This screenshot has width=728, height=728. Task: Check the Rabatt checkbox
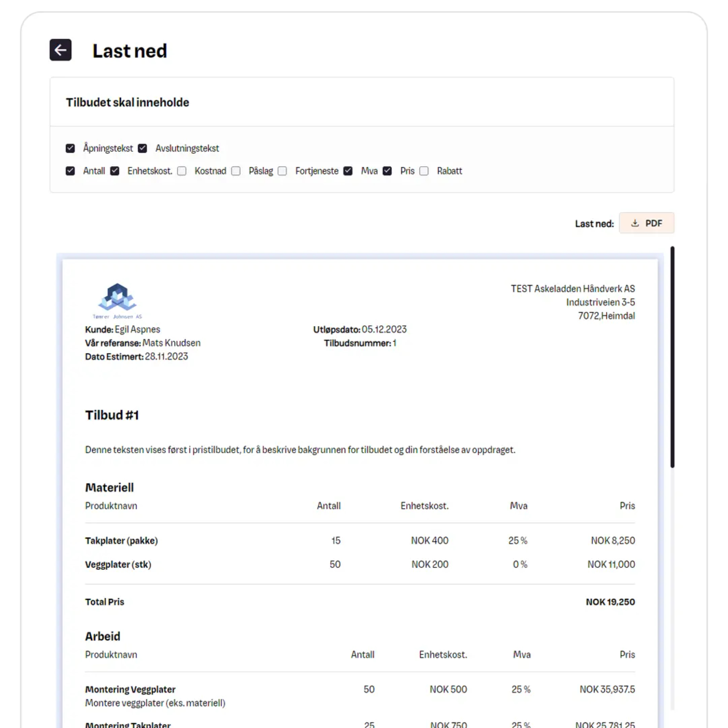(424, 171)
